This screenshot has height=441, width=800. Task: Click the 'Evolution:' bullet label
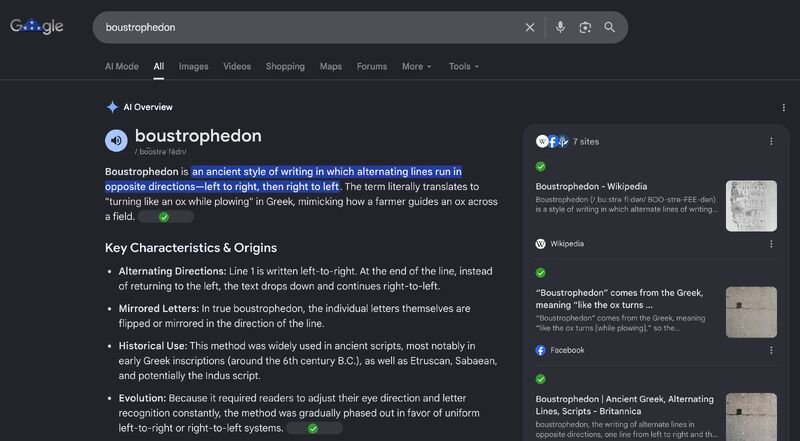point(142,398)
